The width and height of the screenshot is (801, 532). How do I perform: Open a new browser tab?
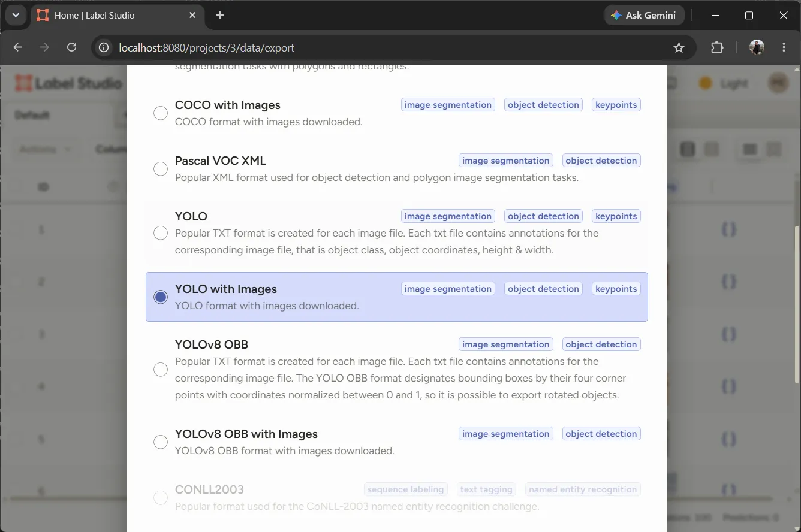220,15
